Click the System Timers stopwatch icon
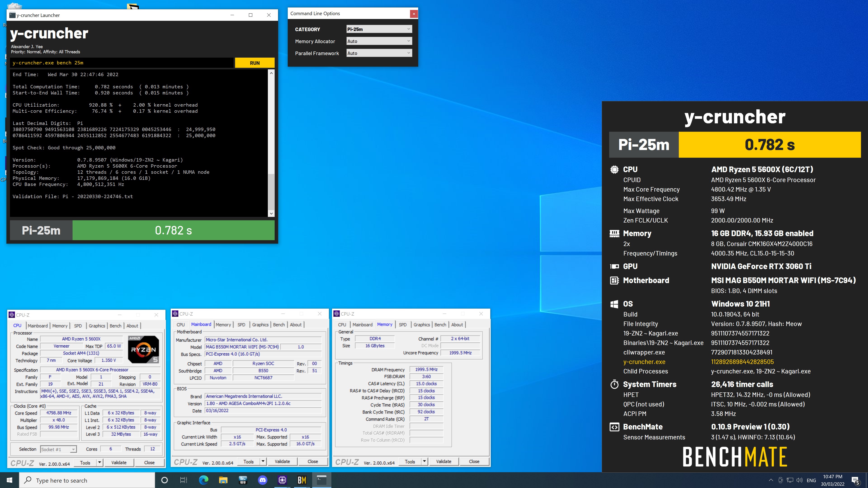This screenshot has width=868, height=488. click(614, 384)
